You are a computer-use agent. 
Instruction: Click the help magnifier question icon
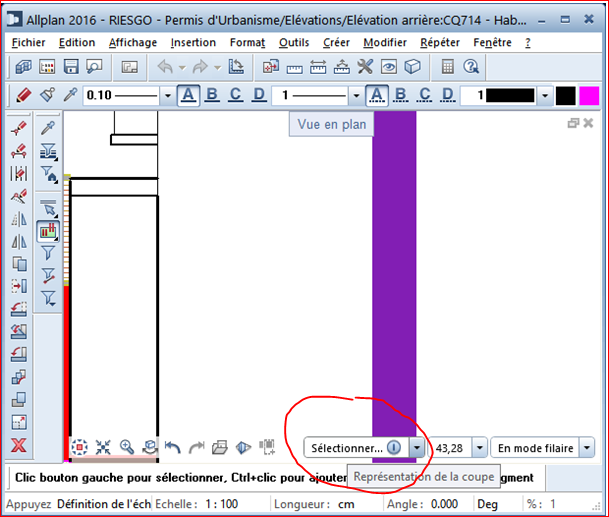coord(471,67)
